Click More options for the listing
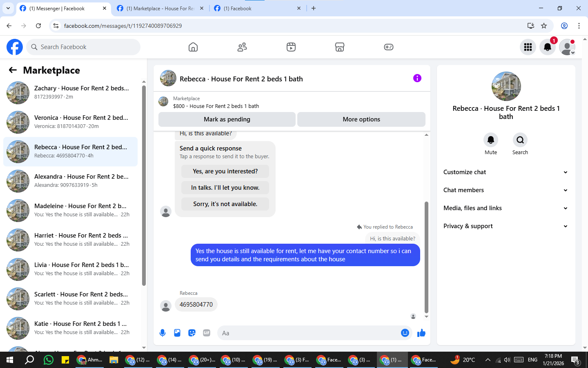588x368 pixels. 361,119
